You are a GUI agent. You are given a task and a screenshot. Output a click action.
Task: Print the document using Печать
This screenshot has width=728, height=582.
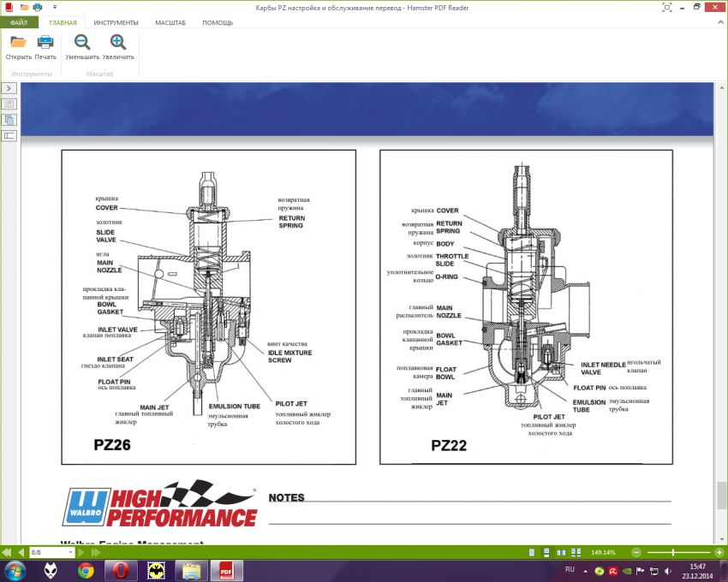[x=45, y=47]
